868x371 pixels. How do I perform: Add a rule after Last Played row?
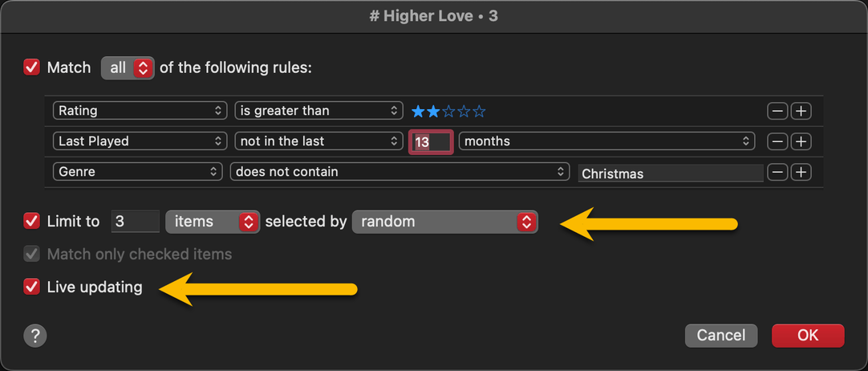[801, 141]
